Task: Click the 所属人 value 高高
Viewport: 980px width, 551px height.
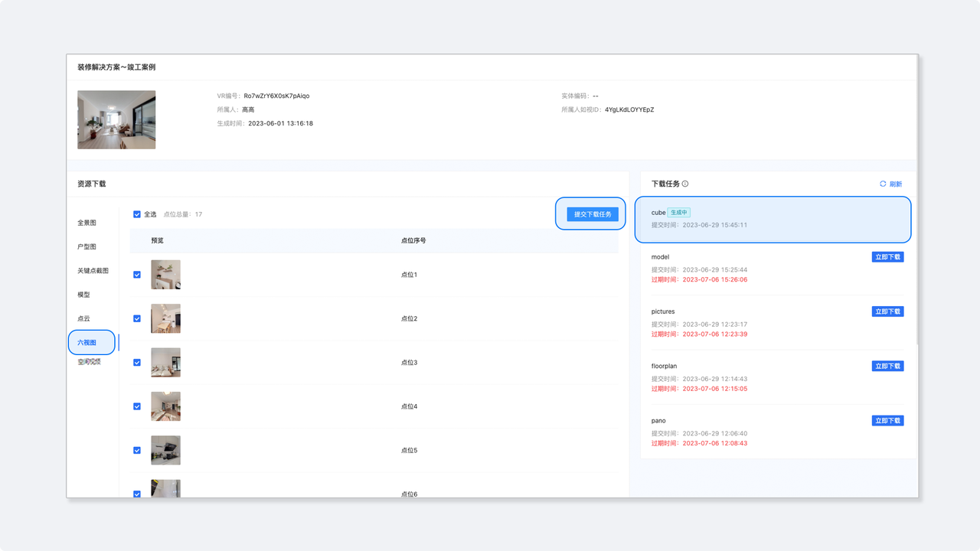Action: [x=248, y=110]
